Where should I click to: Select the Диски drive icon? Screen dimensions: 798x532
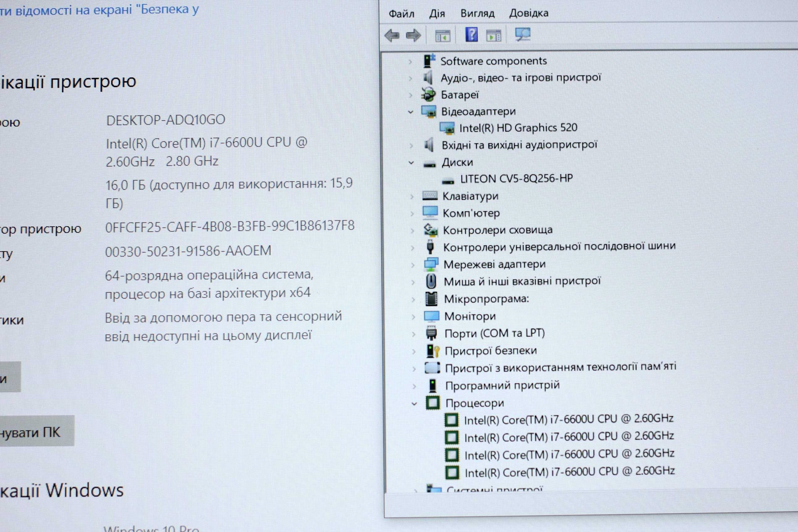point(429,165)
